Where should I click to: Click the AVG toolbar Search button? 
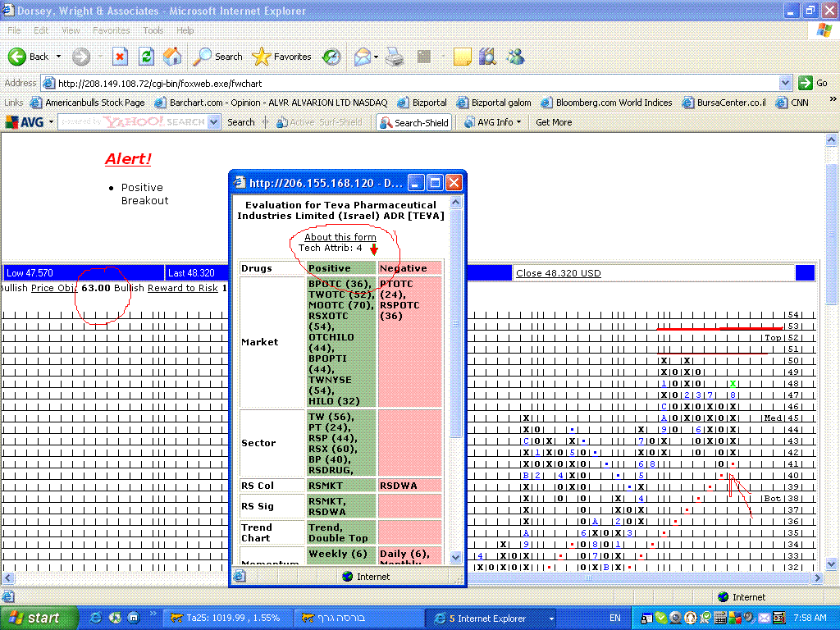[241, 122]
